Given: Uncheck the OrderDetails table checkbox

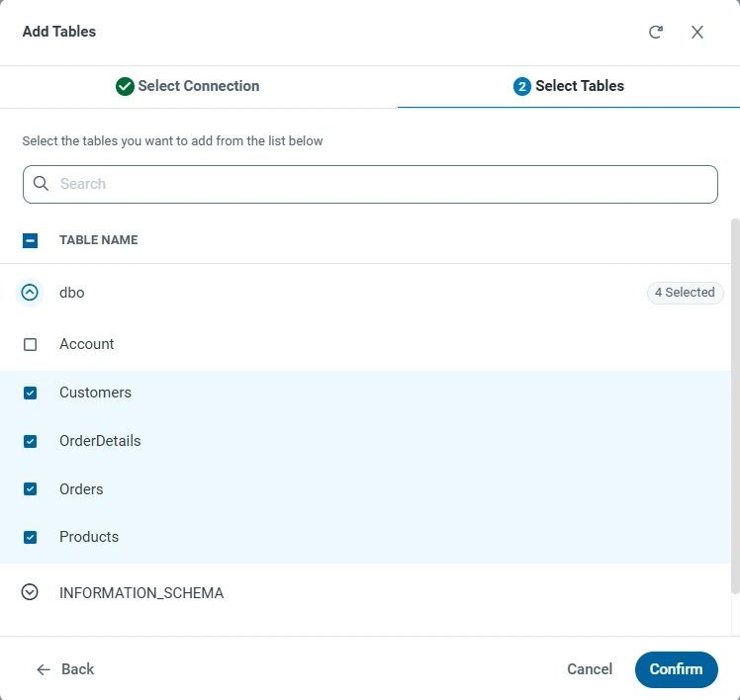Looking at the screenshot, I should coord(31,441).
